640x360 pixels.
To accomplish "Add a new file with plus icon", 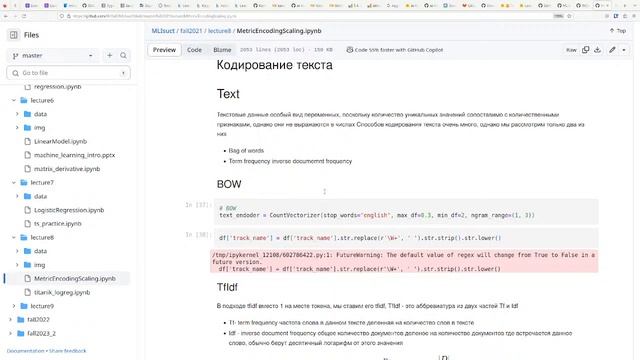I will point(109,56).
